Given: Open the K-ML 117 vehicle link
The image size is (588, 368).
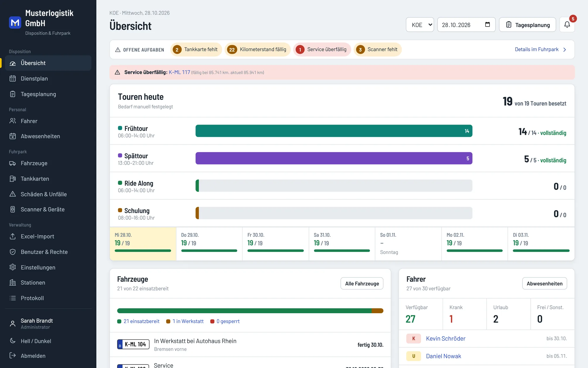Looking at the screenshot, I should pyautogui.click(x=179, y=72).
